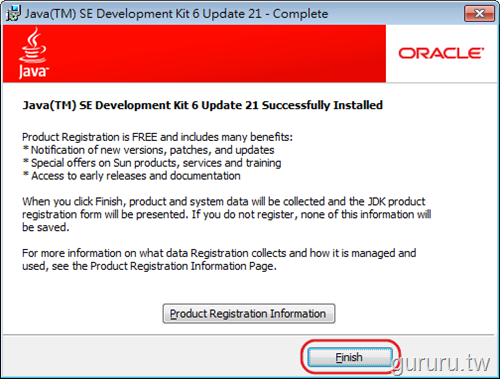
Task: Click 'Access to early releases' bullet
Action: coord(132,176)
